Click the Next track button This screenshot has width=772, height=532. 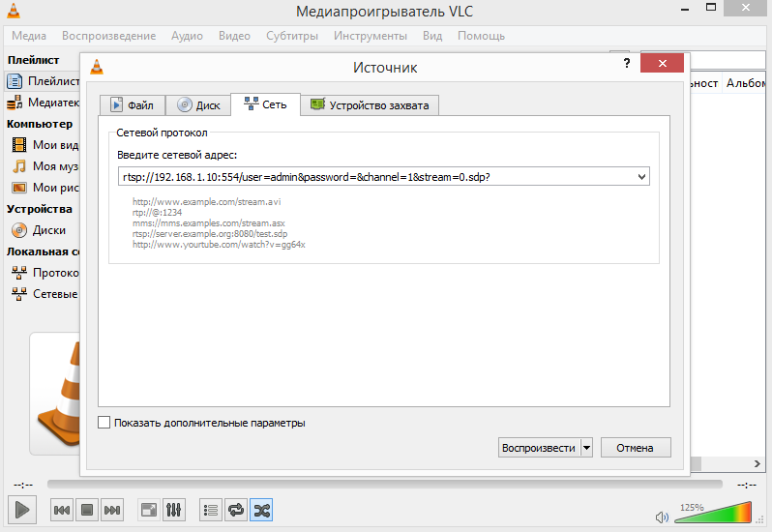click(112, 511)
